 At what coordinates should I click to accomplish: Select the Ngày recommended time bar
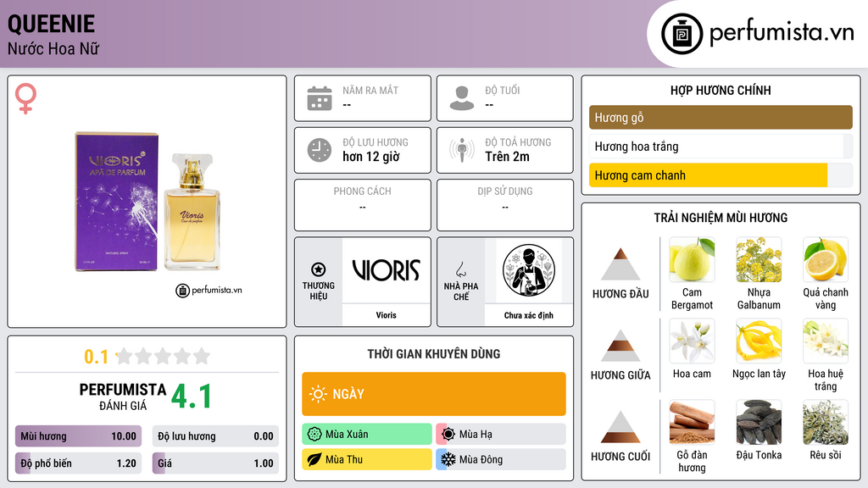tap(434, 394)
